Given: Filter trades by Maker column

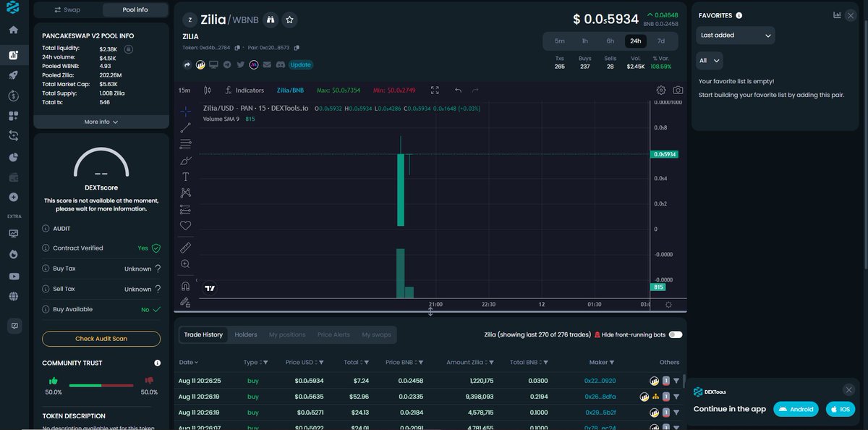Looking at the screenshot, I should point(613,363).
